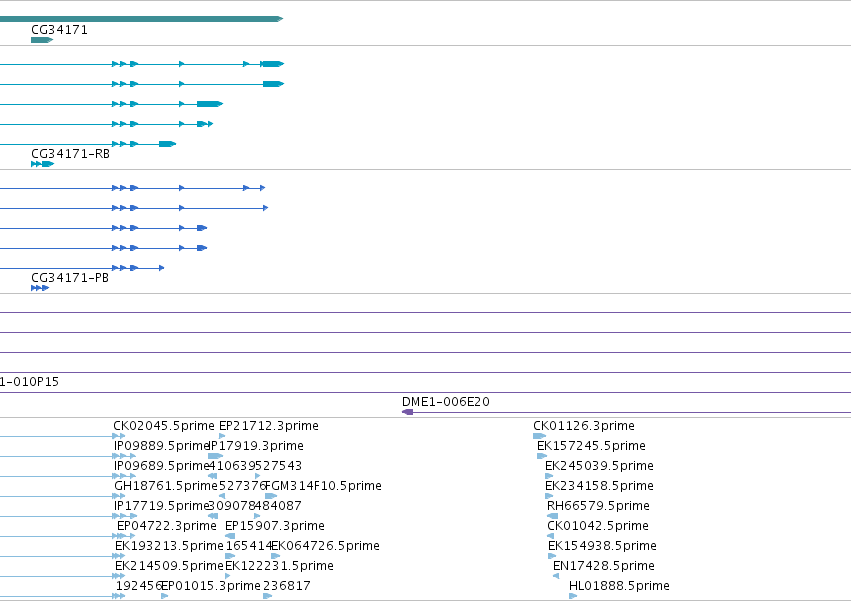Click the CK02045.5prime EST label

coord(164,426)
